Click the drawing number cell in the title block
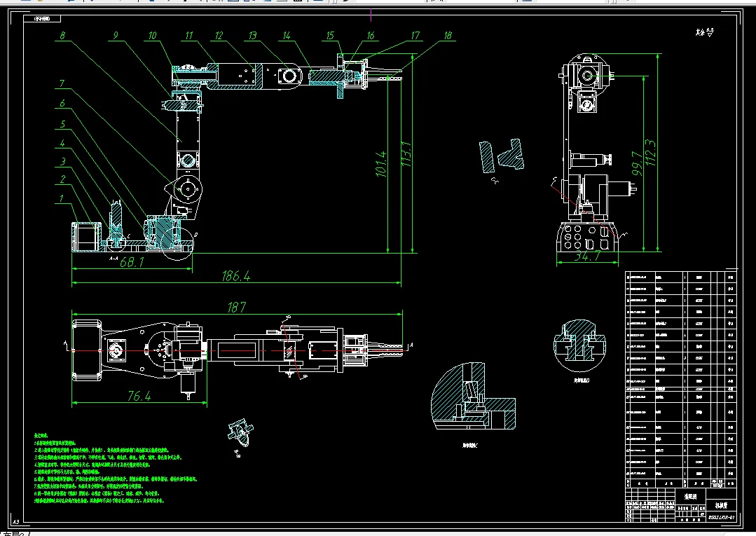 pyautogui.click(x=722, y=517)
